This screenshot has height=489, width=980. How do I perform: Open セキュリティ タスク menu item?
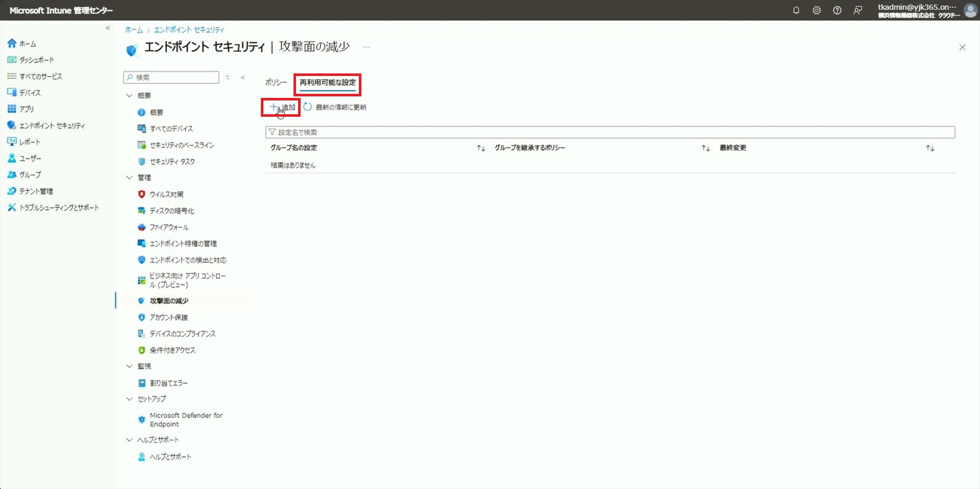click(172, 162)
